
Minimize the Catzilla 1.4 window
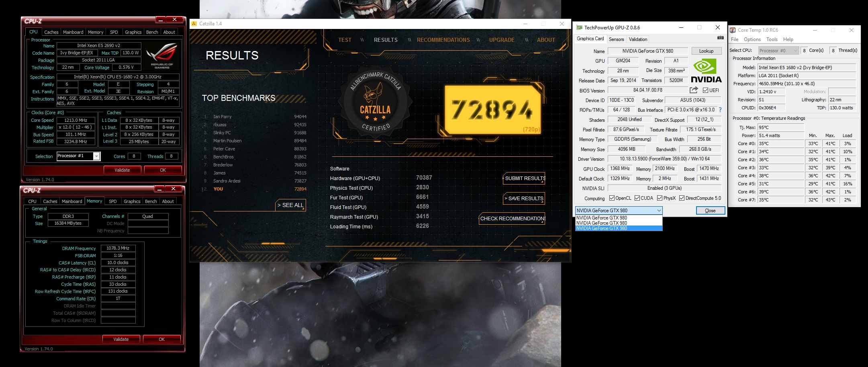525,24
